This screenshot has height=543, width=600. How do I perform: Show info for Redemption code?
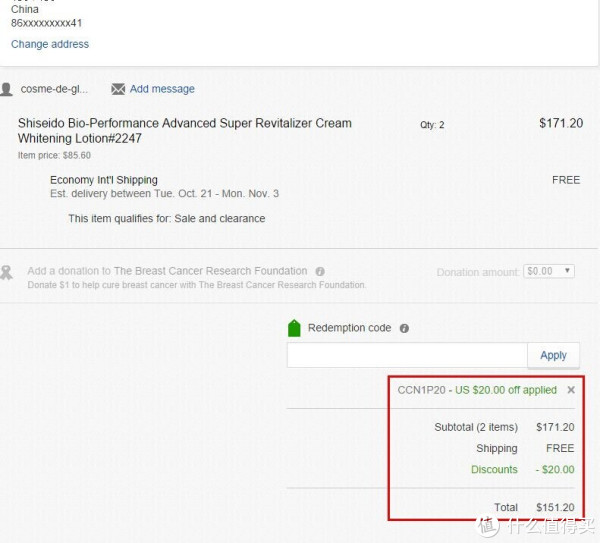pyautogui.click(x=404, y=328)
